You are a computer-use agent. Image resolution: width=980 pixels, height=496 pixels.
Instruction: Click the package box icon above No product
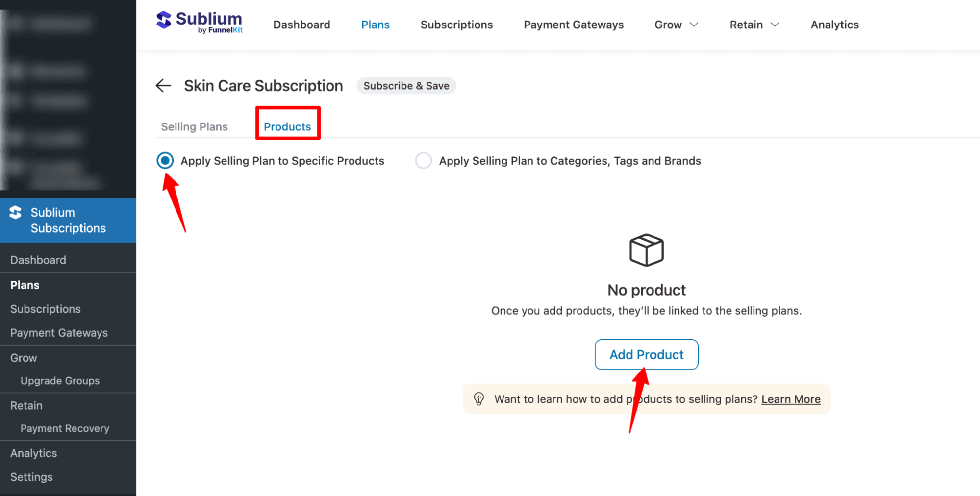(646, 250)
